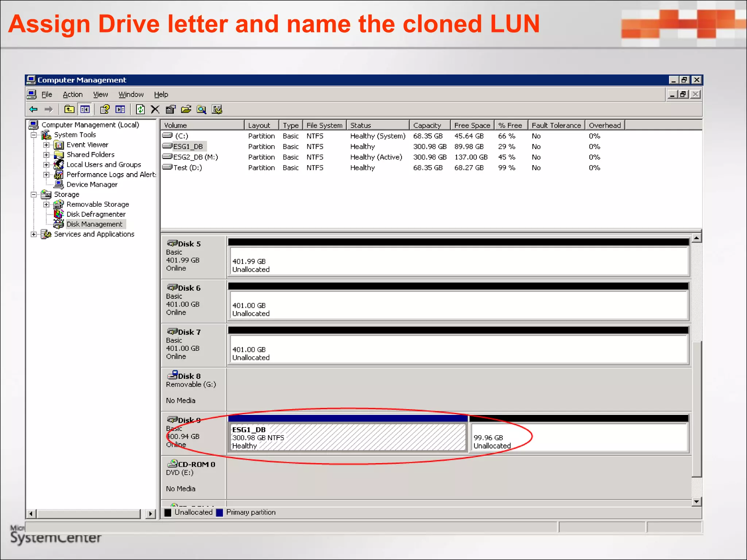Collapse the System Tools tree node
Viewport: 747px width, 560px height.
click(34, 135)
